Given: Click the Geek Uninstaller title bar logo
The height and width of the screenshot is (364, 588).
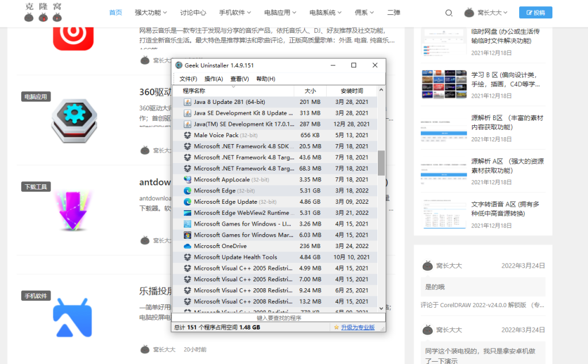Looking at the screenshot, I should 179,65.
